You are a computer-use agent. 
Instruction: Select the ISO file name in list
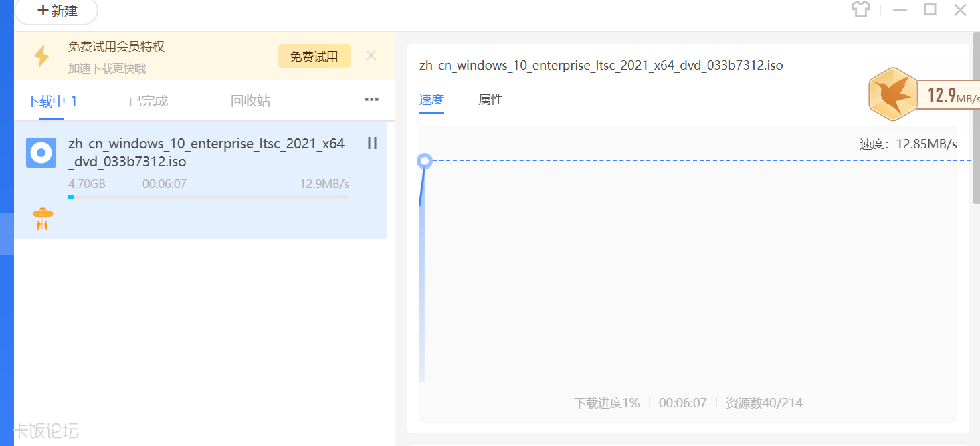(x=207, y=152)
